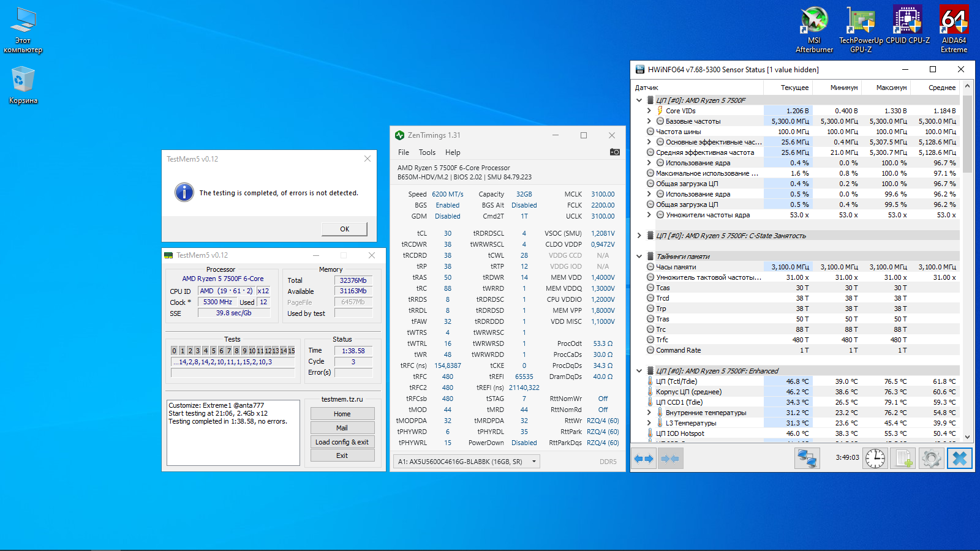
Task: Click thermometer icon beside ЦП (Tctl/Tdie)
Action: click(x=650, y=381)
